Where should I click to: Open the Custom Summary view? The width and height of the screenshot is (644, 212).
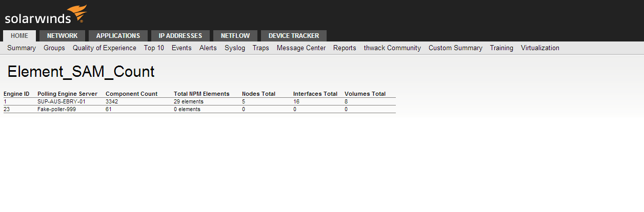click(x=455, y=48)
